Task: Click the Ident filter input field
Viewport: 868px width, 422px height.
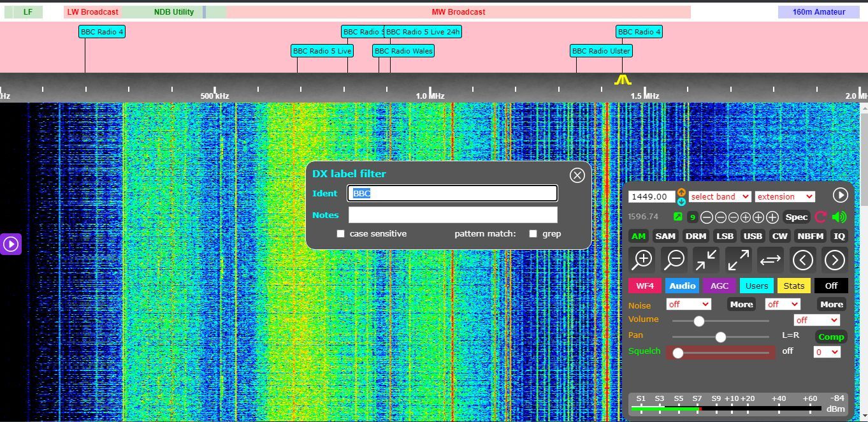Action: (x=452, y=193)
